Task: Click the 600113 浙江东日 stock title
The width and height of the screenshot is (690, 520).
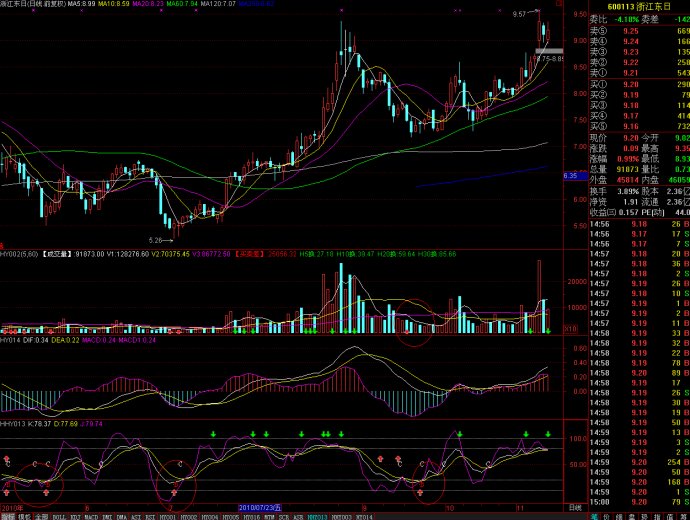Action: coord(640,5)
